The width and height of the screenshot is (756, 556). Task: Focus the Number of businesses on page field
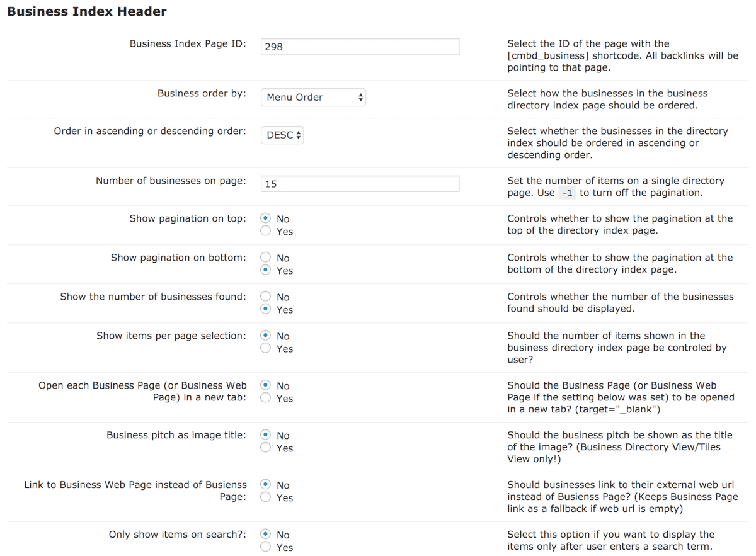tap(360, 184)
